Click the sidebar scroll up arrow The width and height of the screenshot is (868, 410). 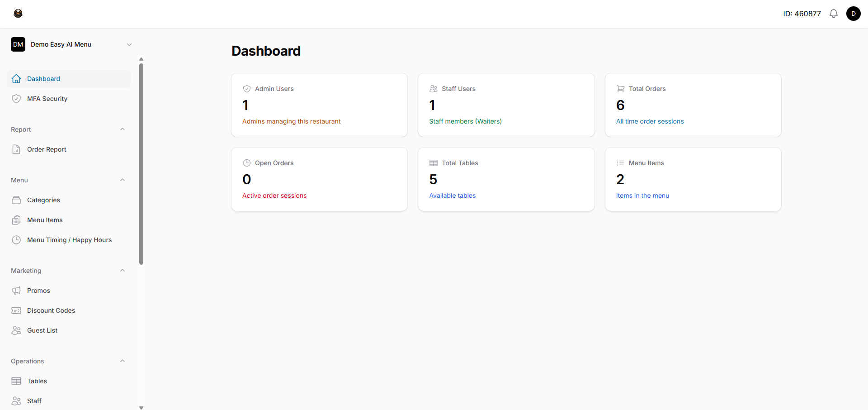[141, 59]
